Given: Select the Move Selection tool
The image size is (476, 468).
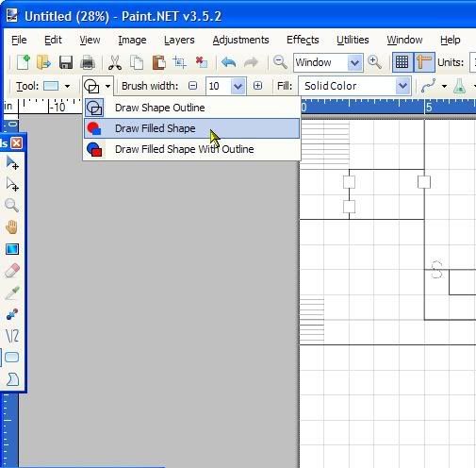Looking at the screenshot, I should coord(12,184).
